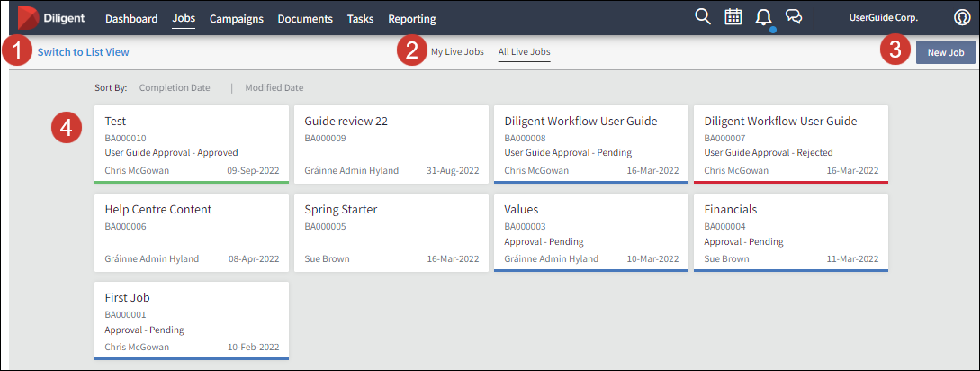Open the calendar icon in header
This screenshot has width=980, height=371.
click(733, 17)
